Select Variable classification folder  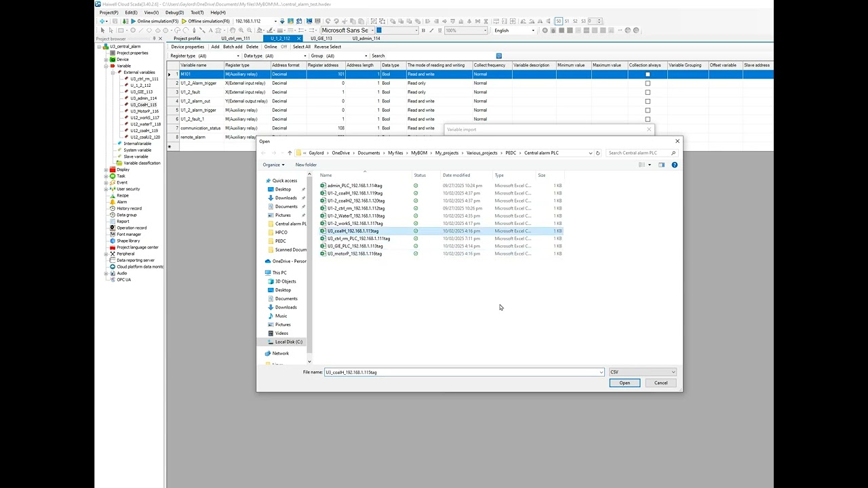tap(142, 163)
